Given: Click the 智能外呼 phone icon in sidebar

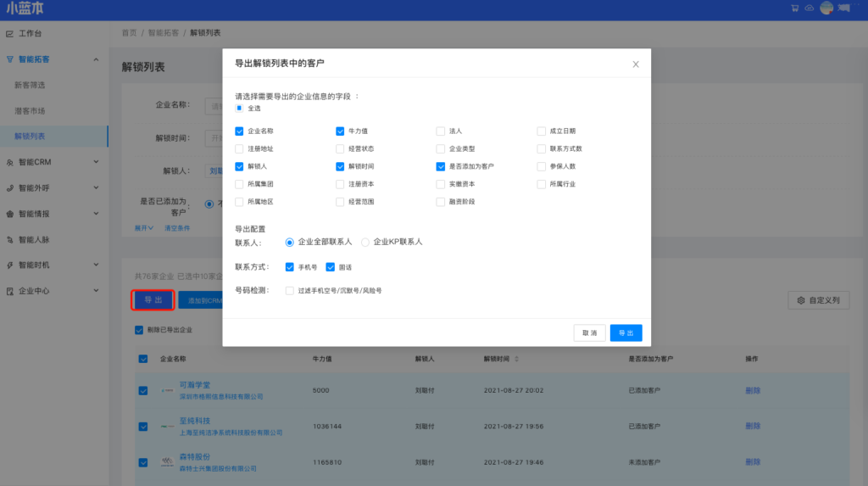Looking at the screenshot, I should (9, 188).
